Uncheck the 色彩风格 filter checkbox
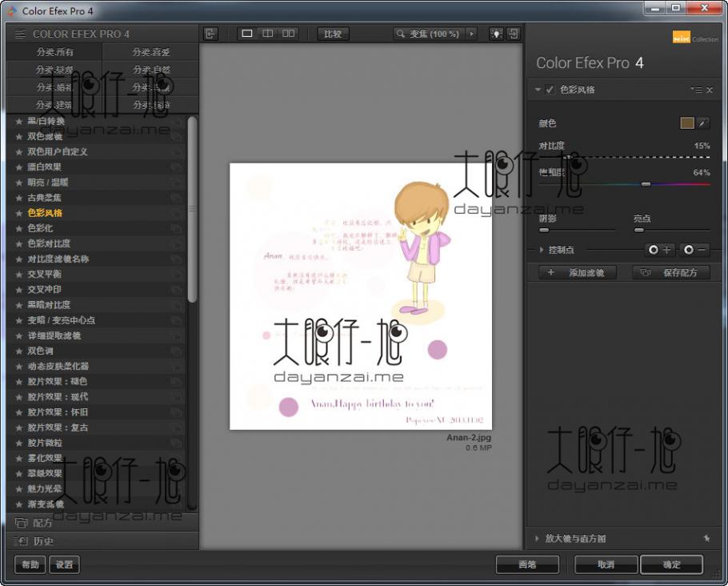The width and height of the screenshot is (728, 586). [550, 90]
